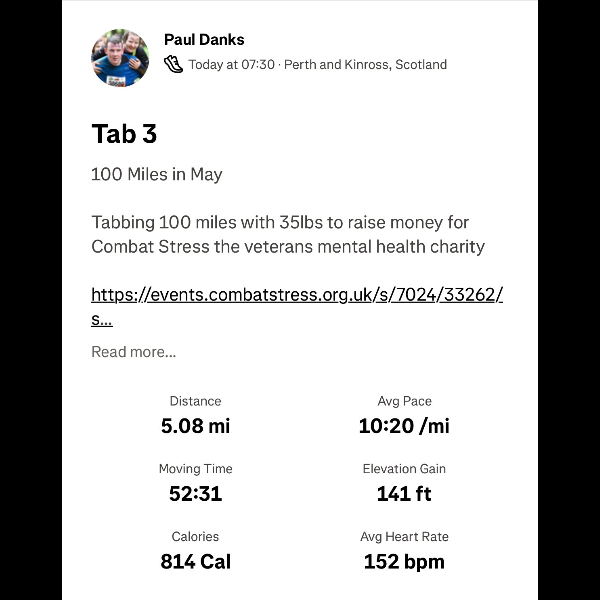Open the Paul Danks name link
Viewport: 600px width, 600px height.
[x=204, y=40]
